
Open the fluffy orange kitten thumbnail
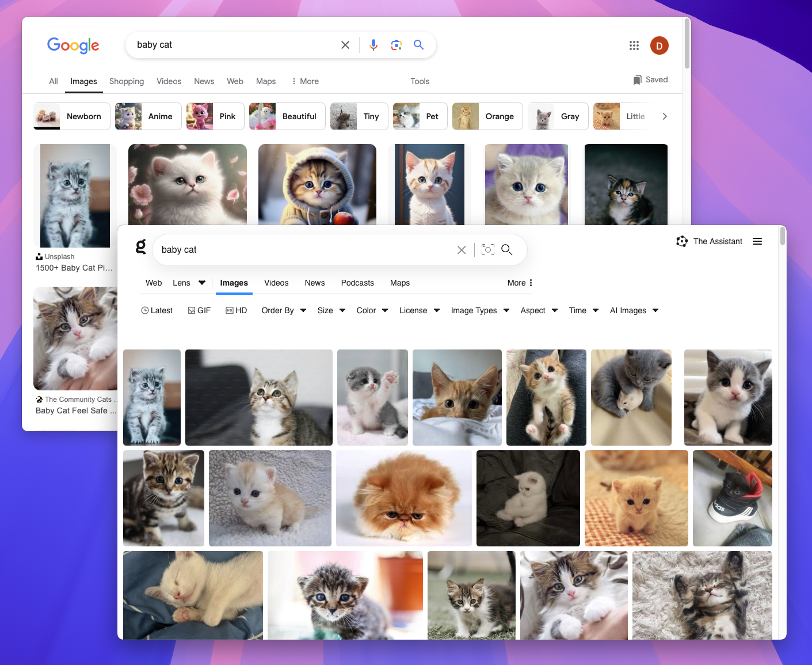point(403,498)
